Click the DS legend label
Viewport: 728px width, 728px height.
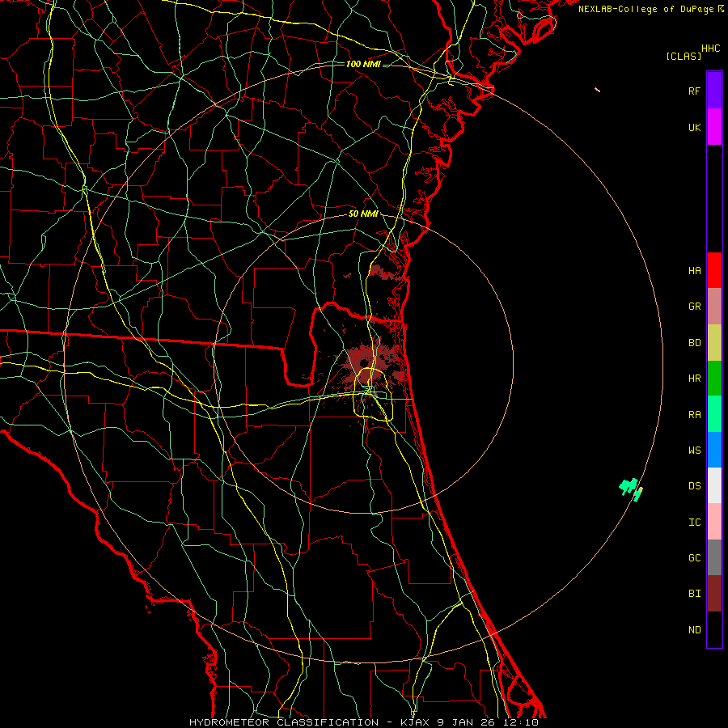(x=694, y=486)
